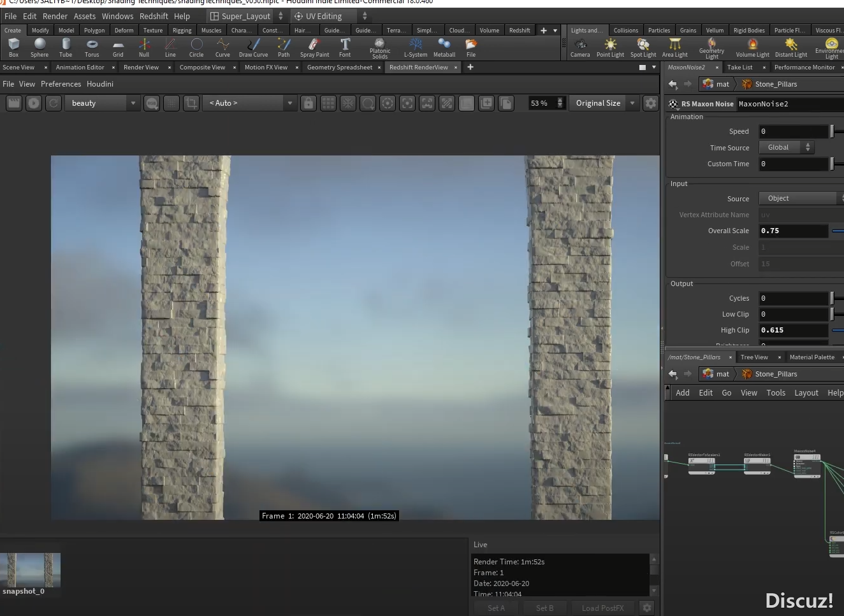The image size is (844, 616).
Task: Open the beauty AOV dropdown
Action: click(102, 103)
